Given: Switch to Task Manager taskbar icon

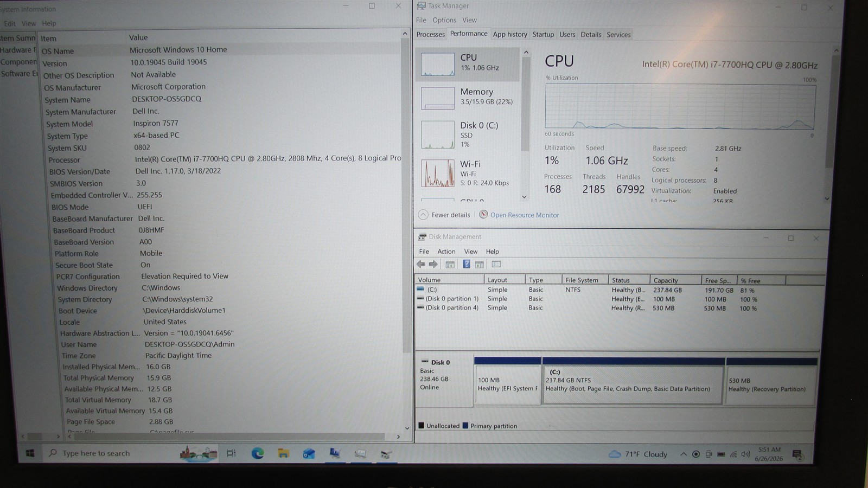Looking at the screenshot, I should 360,453.
